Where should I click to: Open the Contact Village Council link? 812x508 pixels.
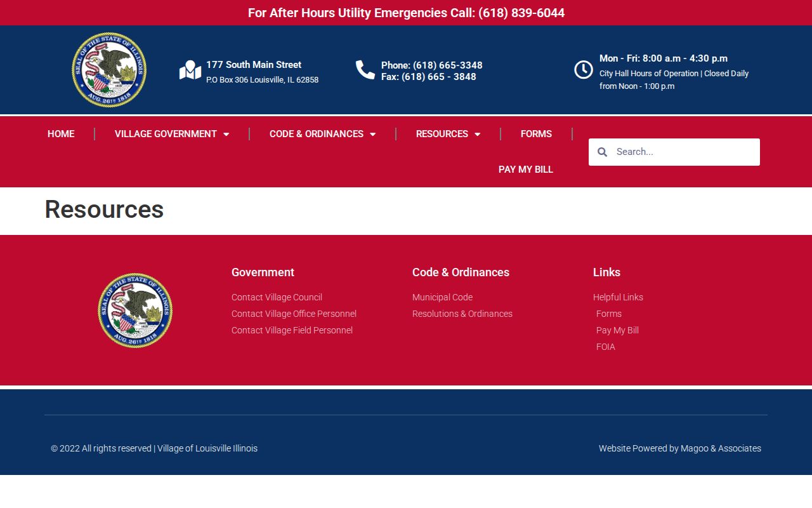point(277,297)
